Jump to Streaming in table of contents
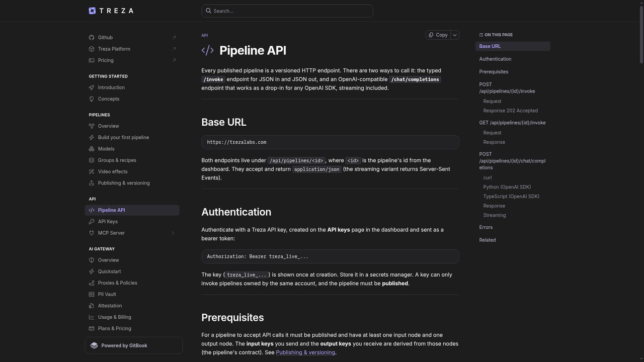Viewport: 644px width, 362px height. click(x=495, y=215)
